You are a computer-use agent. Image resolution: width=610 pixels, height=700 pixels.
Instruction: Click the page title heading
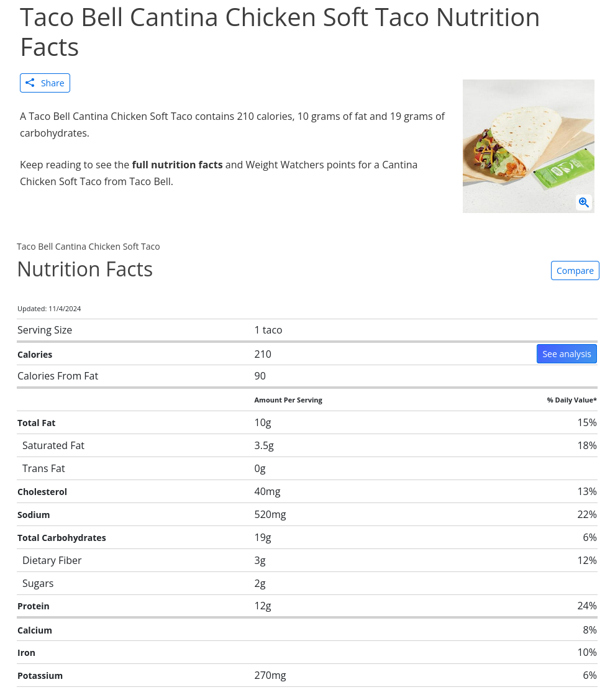click(x=280, y=32)
